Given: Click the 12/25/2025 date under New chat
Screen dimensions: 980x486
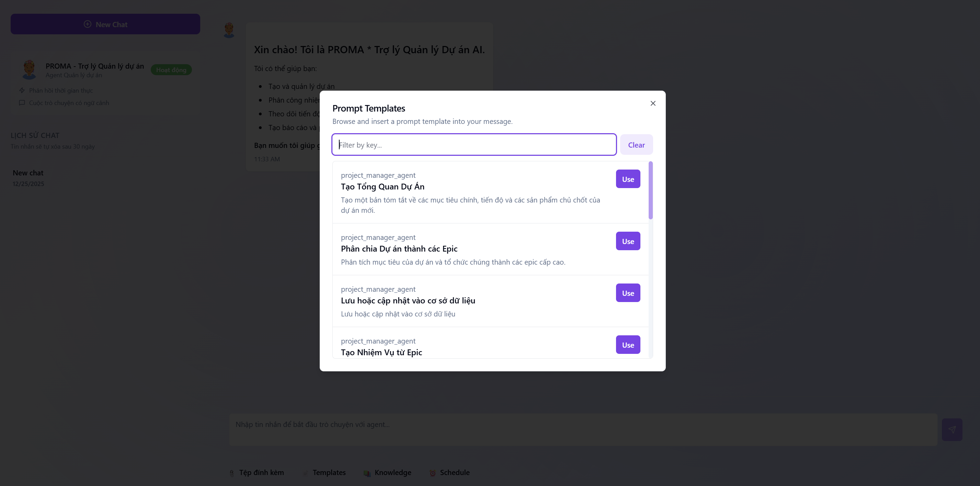Looking at the screenshot, I should click(28, 184).
